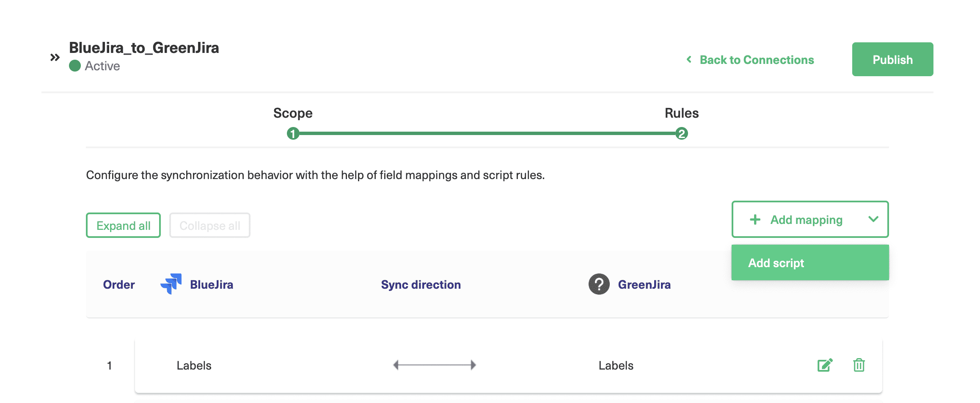Image resolution: width=980 pixels, height=403 pixels.
Task: Go to Scope step 1 marker
Action: (293, 134)
